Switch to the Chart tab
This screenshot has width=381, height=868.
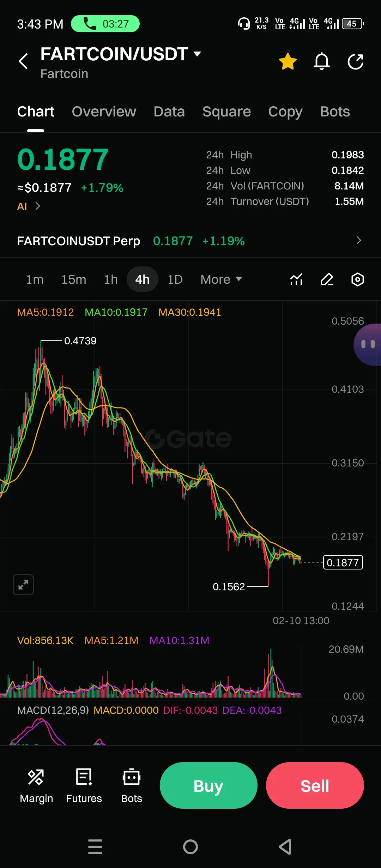click(x=36, y=111)
